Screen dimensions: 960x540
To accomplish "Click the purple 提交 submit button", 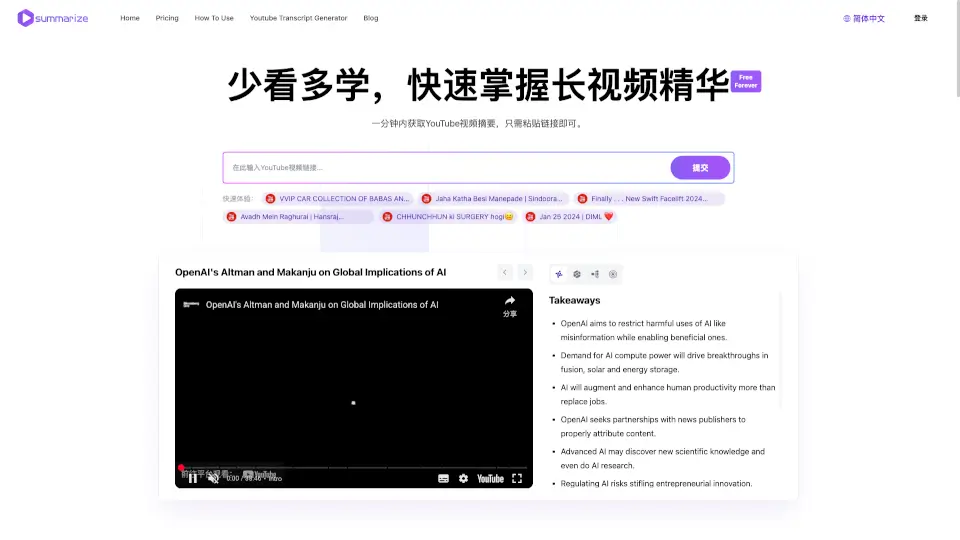I will (x=700, y=168).
